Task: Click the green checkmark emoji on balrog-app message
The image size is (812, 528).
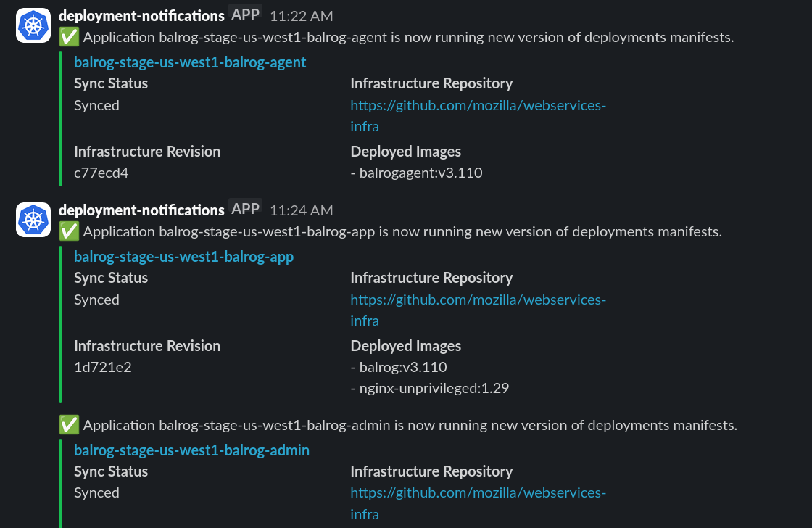Action: tap(69, 231)
